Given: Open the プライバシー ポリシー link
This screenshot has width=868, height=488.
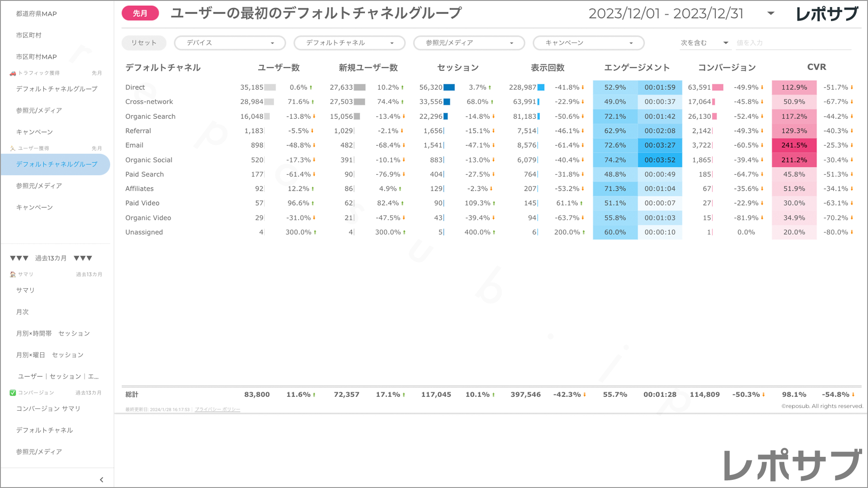Looking at the screenshot, I should point(217,409).
